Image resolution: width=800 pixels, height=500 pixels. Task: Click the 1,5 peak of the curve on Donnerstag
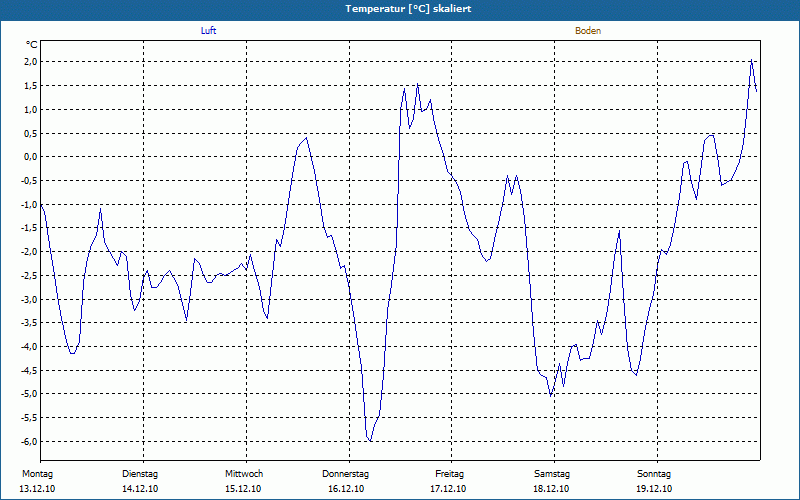[417, 84]
